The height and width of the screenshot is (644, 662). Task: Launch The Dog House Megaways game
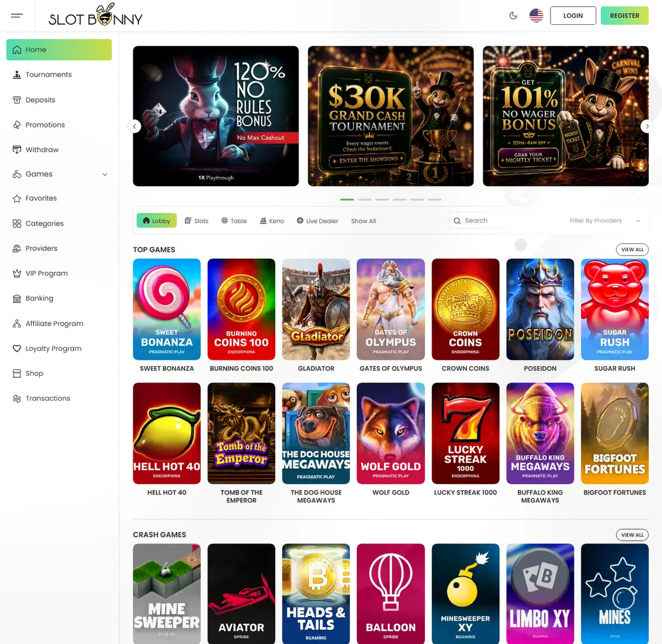[316, 433]
